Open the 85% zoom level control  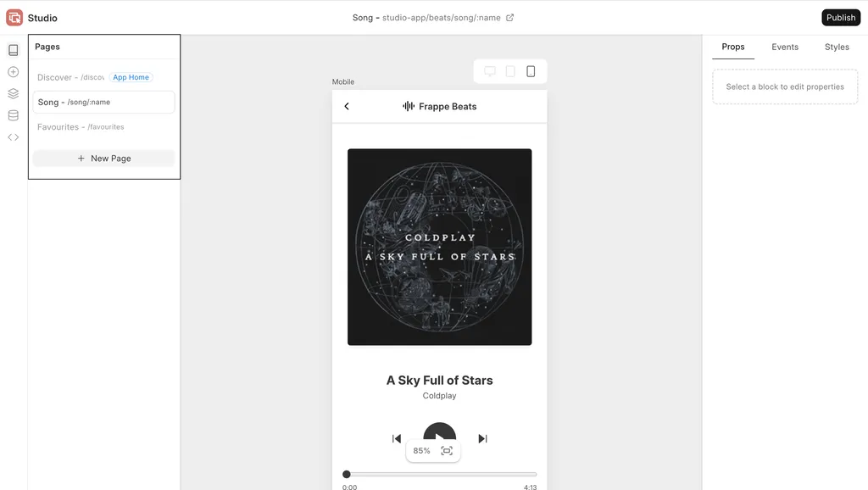[421, 451]
